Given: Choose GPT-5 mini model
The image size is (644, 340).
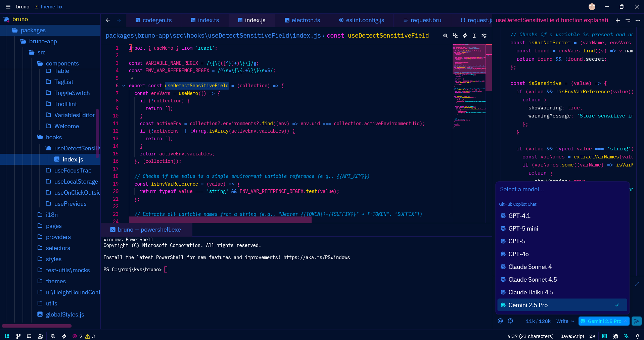Looking at the screenshot, I should pyautogui.click(x=562, y=229).
